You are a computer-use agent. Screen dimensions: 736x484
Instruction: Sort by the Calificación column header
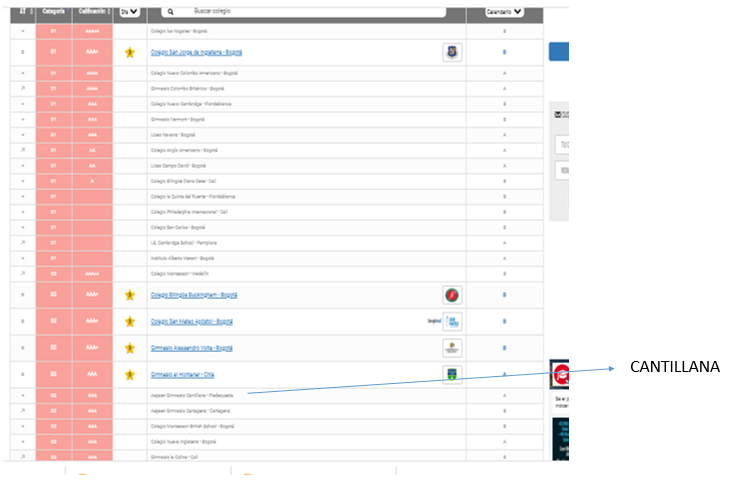(x=92, y=12)
